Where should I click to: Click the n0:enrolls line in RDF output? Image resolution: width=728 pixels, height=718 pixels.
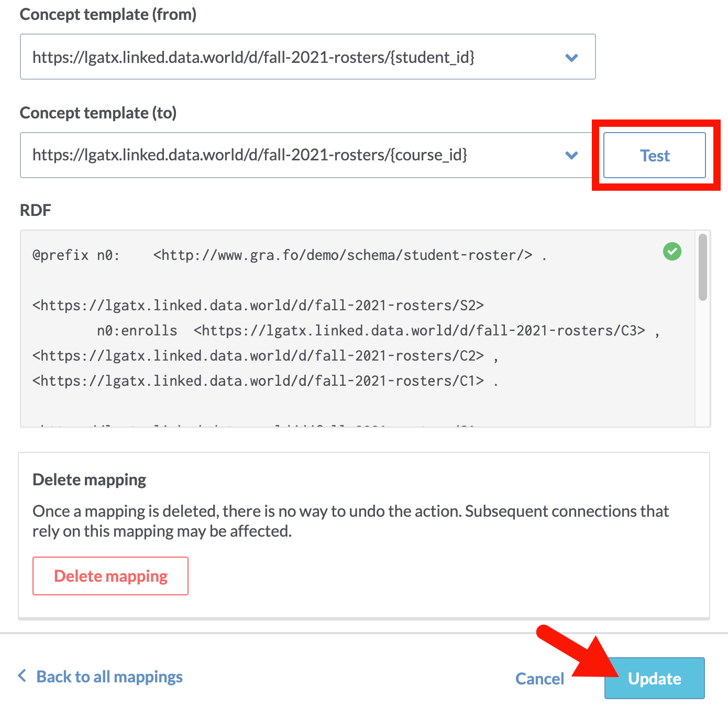click(x=378, y=331)
